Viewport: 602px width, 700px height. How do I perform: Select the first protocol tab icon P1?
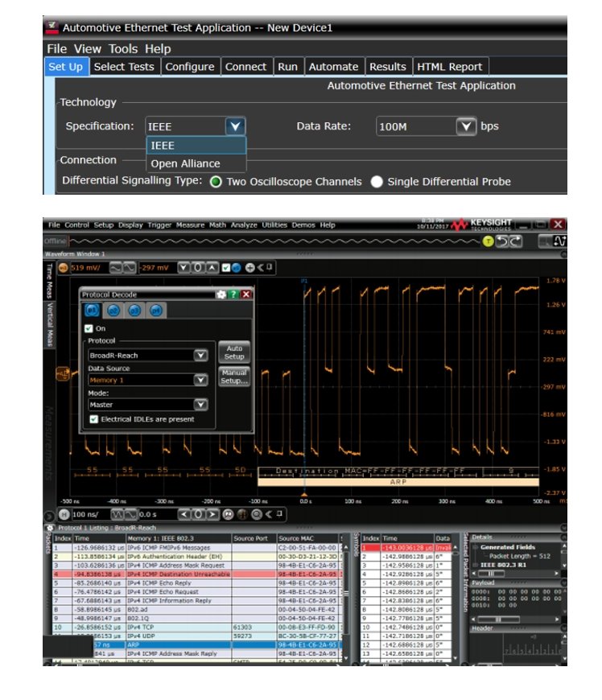tap(91, 310)
